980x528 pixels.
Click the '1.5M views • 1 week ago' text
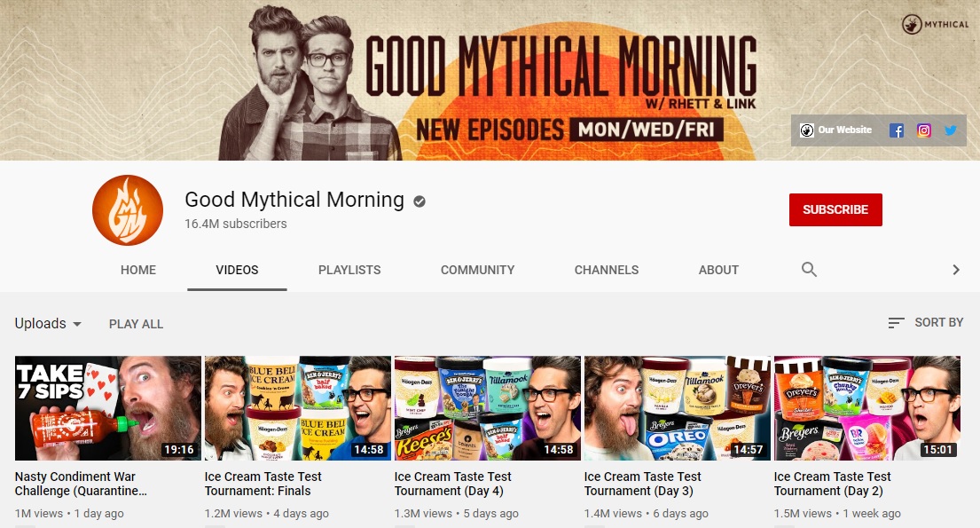(837, 514)
